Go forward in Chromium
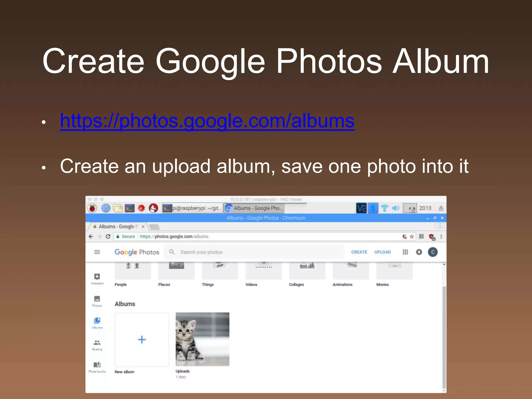The image size is (532, 399). point(99,236)
